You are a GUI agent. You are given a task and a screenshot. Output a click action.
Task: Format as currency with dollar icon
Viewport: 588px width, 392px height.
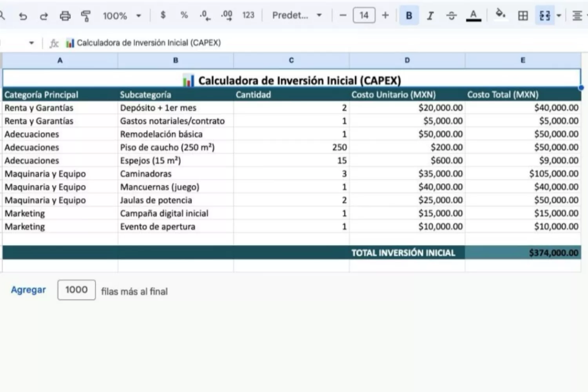coord(163,15)
